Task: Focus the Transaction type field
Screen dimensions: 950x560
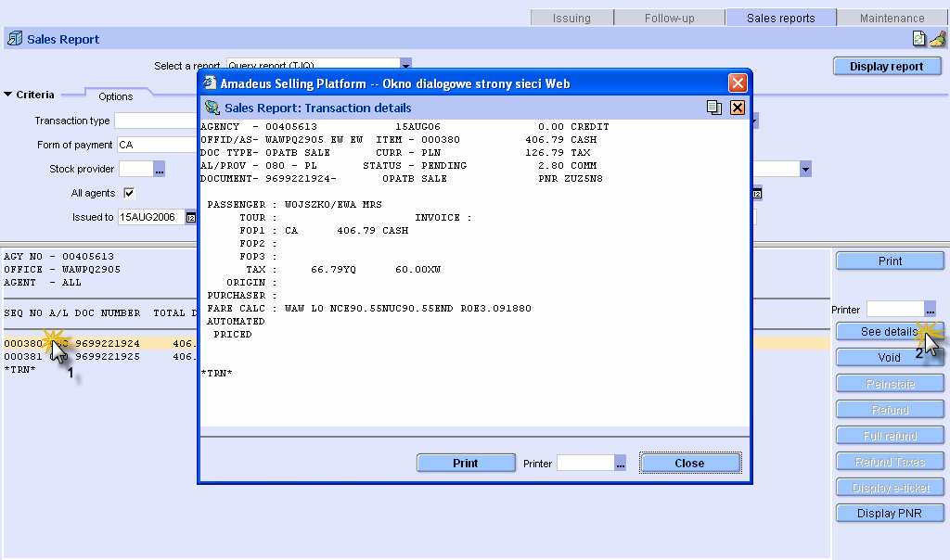Action: (156, 121)
